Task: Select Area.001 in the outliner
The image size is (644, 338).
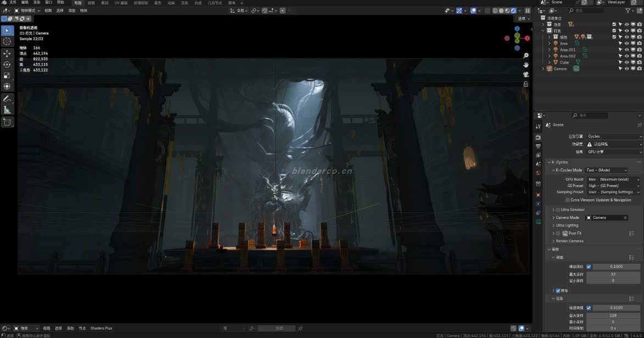Action: point(568,50)
